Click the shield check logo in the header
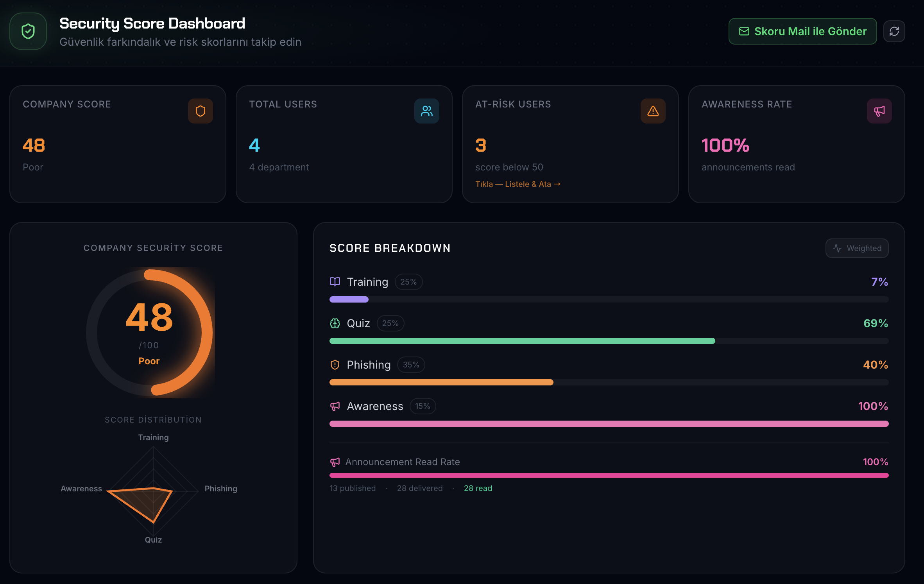The image size is (924, 584). pos(28,31)
